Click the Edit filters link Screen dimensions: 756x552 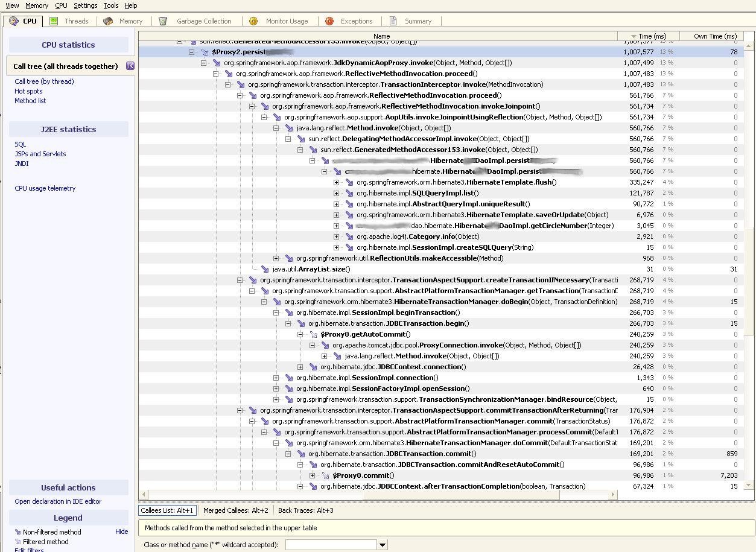29,550
